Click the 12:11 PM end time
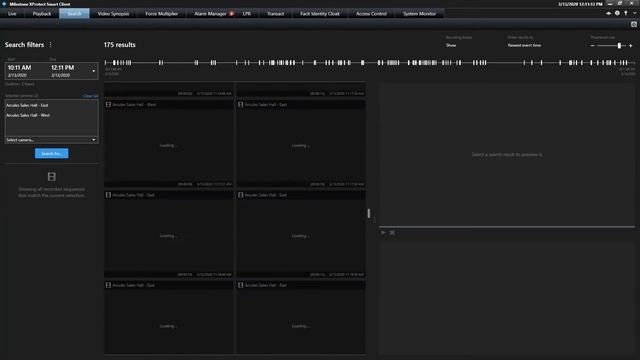The image size is (640, 360). pyautogui.click(x=62, y=68)
